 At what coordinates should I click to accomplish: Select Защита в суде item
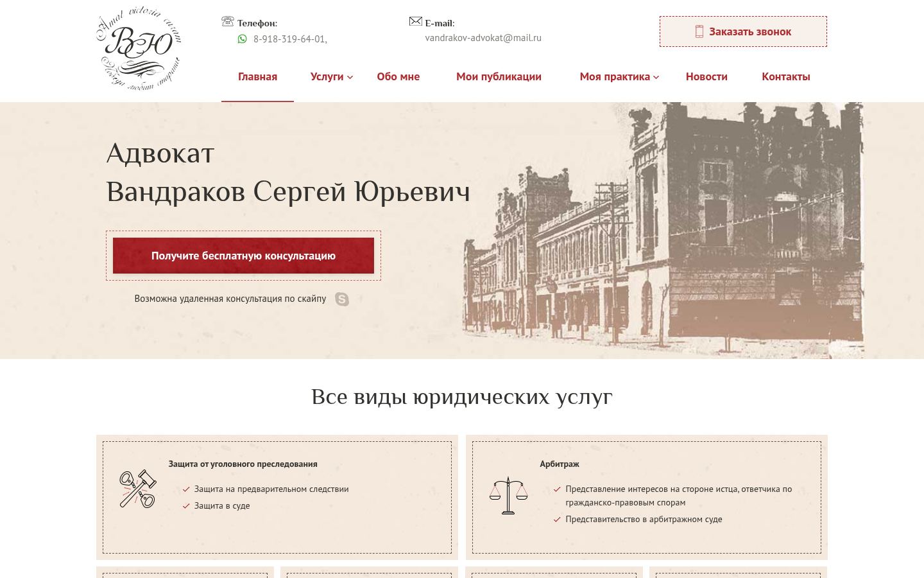[222, 505]
